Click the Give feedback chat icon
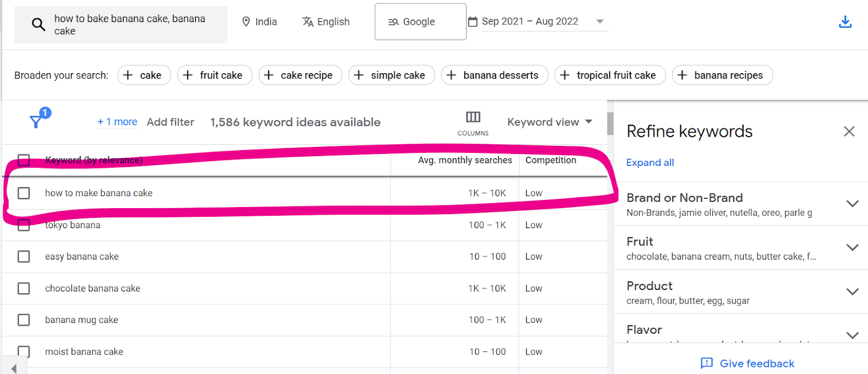Viewport: 868px width, 374px height. click(707, 363)
